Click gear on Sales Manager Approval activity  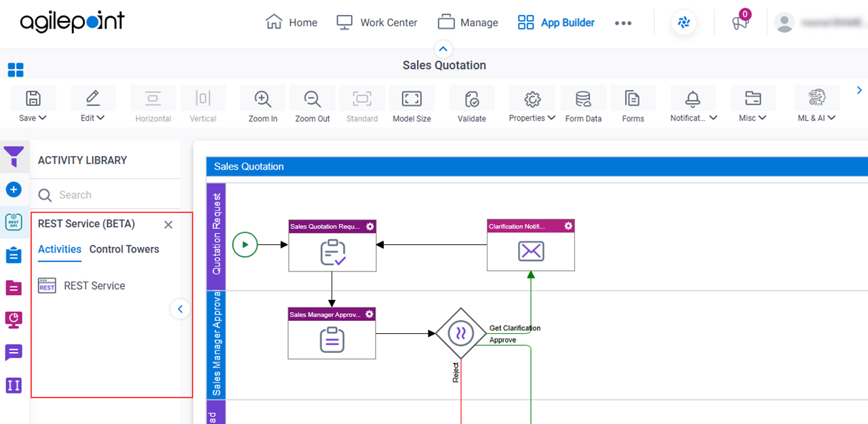(370, 314)
